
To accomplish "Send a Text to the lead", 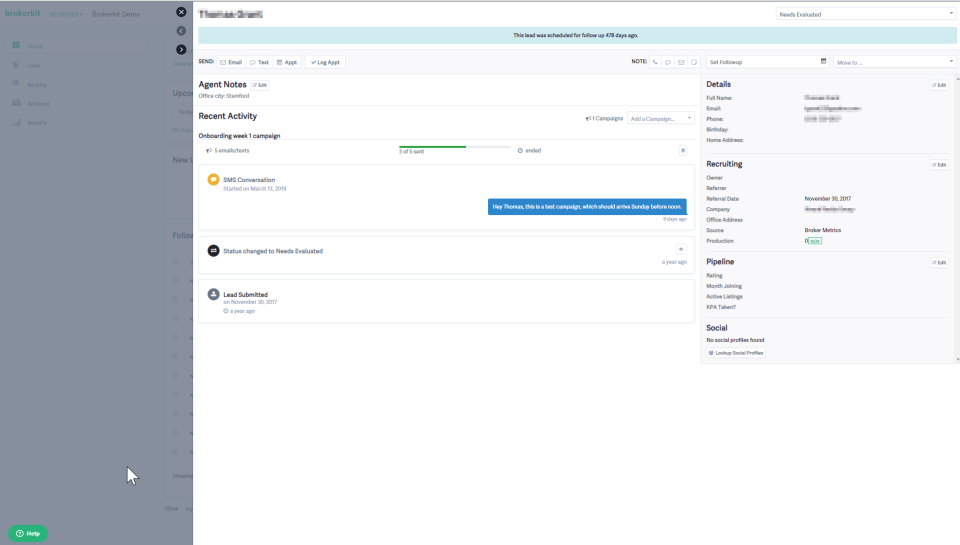I will click(260, 62).
